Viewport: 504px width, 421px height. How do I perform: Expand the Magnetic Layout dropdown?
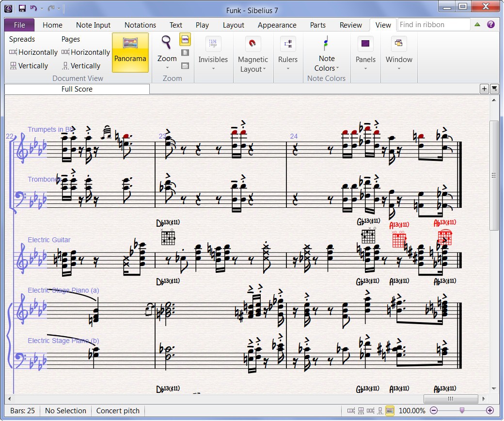coord(265,69)
